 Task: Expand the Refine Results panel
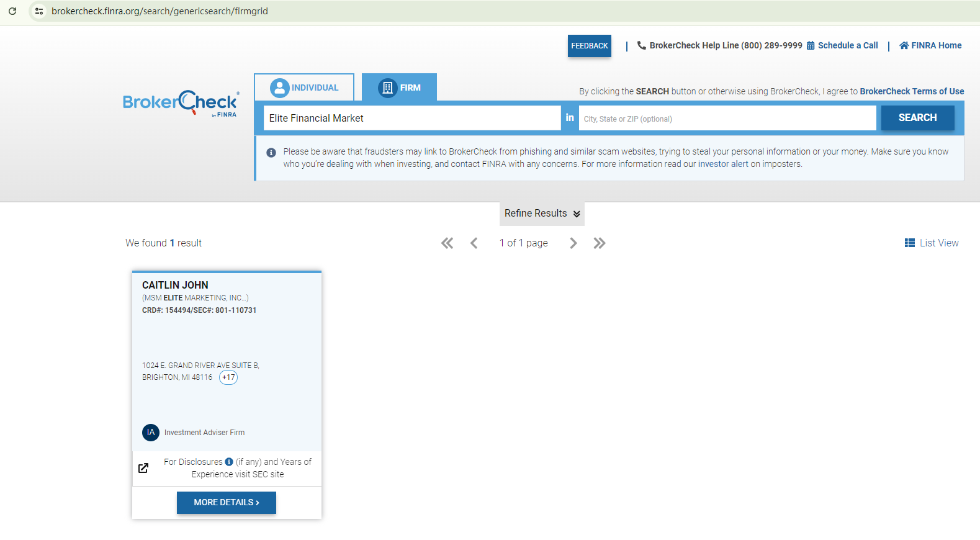(542, 214)
